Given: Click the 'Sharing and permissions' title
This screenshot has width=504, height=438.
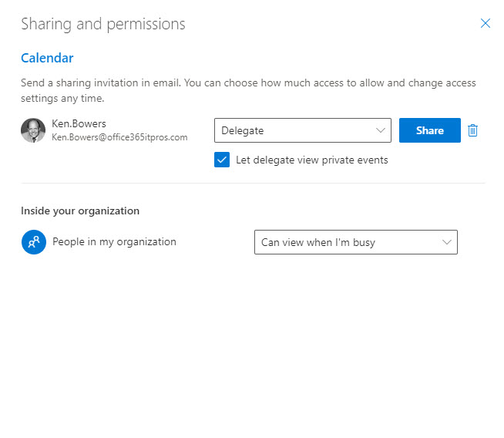Looking at the screenshot, I should tap(102, 24).
